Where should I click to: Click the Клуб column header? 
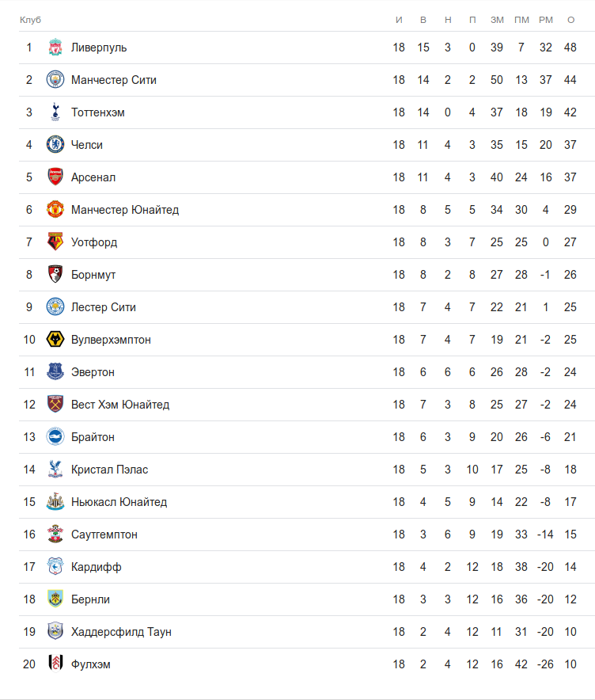[30, 19]
